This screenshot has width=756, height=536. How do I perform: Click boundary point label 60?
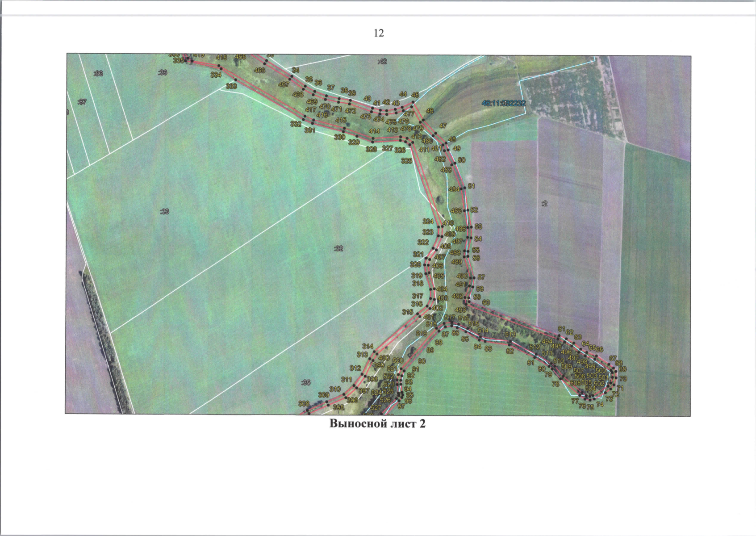pyautogui.click(x=486, y=302)
